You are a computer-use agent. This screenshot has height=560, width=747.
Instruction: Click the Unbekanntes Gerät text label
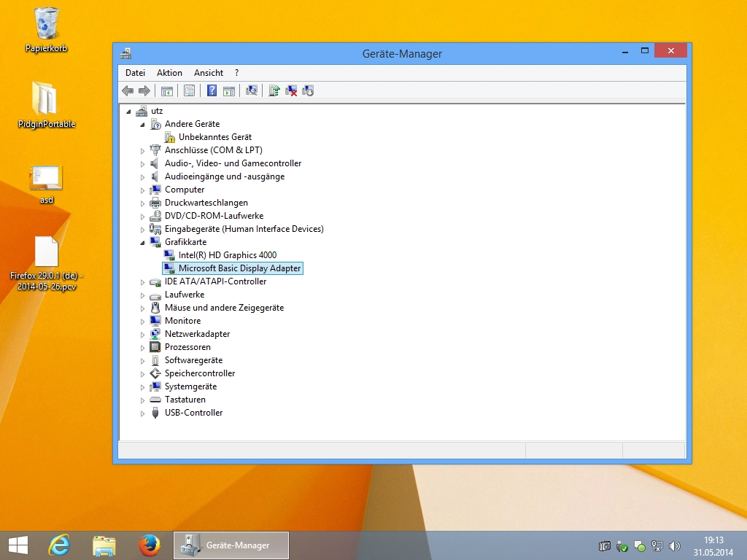pyautogui.click(x=215, y=137)
